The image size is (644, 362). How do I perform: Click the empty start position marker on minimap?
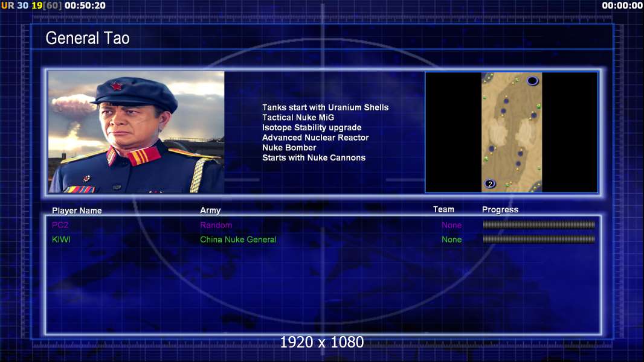pyautogui.click(x=532, y=81)
